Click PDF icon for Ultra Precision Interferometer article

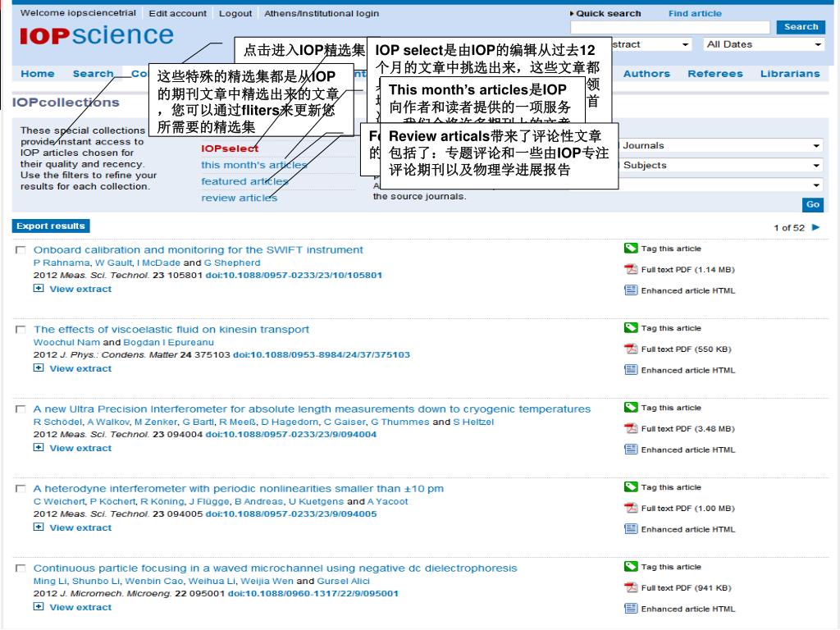pos(631,429)
